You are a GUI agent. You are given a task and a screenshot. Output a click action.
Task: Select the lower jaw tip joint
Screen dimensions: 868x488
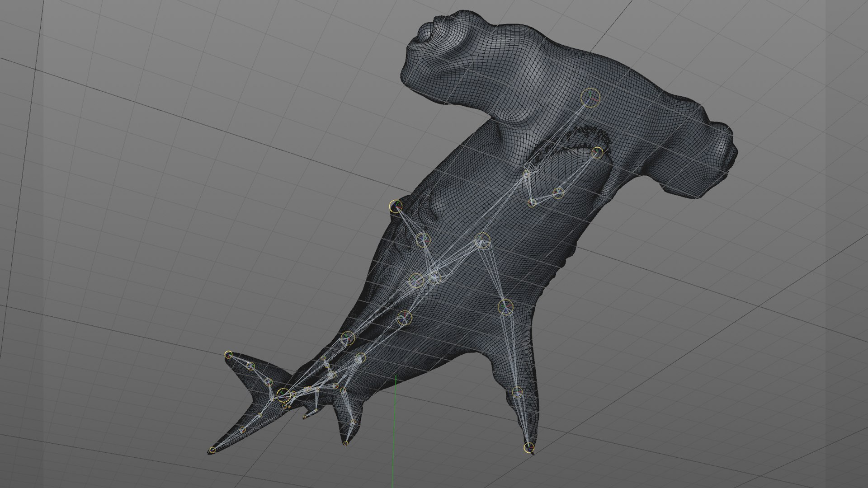597,152
